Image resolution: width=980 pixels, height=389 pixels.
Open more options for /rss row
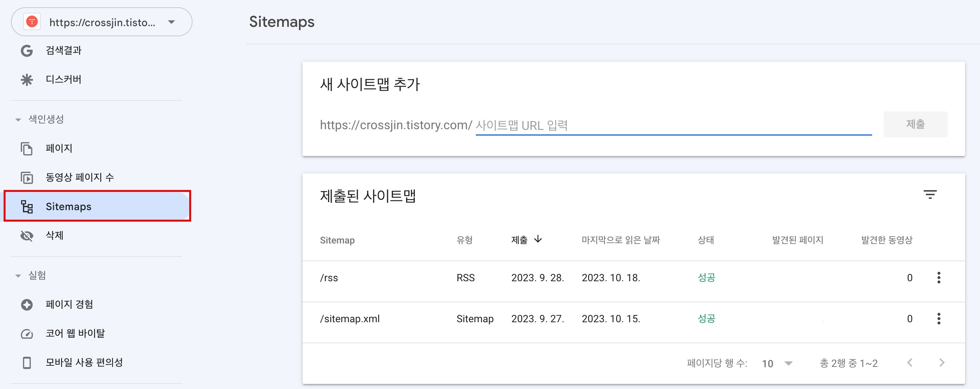[939, 278]
